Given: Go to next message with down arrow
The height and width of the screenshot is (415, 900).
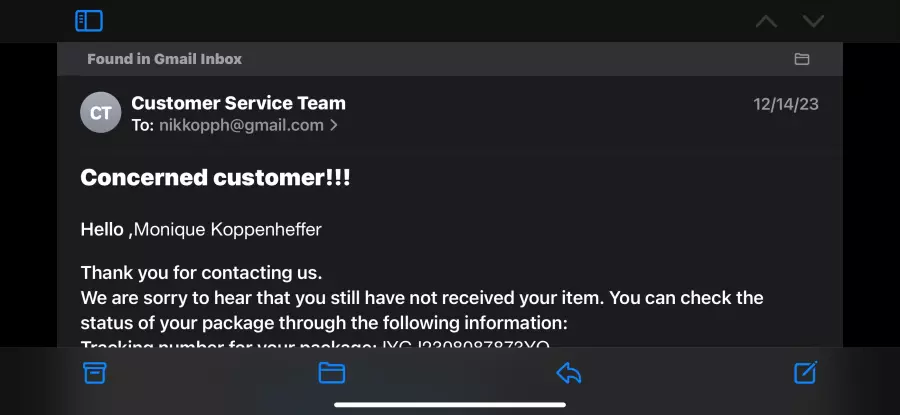Looking at the screenshot, I should click(x=813, y=22).
